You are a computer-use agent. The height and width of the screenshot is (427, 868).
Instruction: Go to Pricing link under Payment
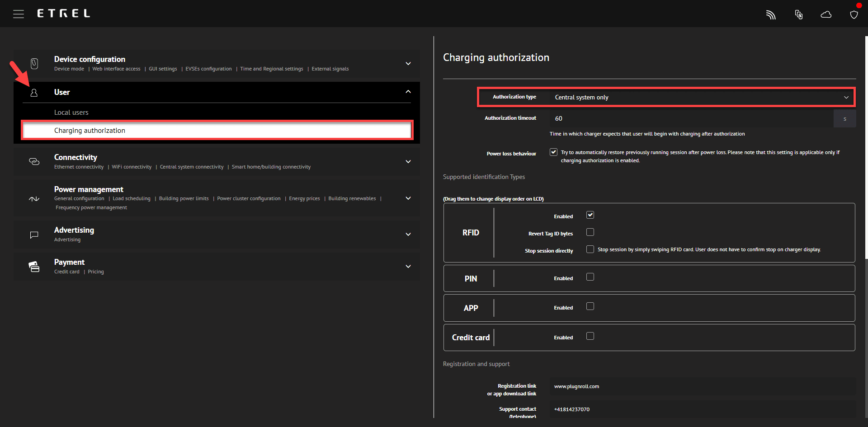[96, 272]
